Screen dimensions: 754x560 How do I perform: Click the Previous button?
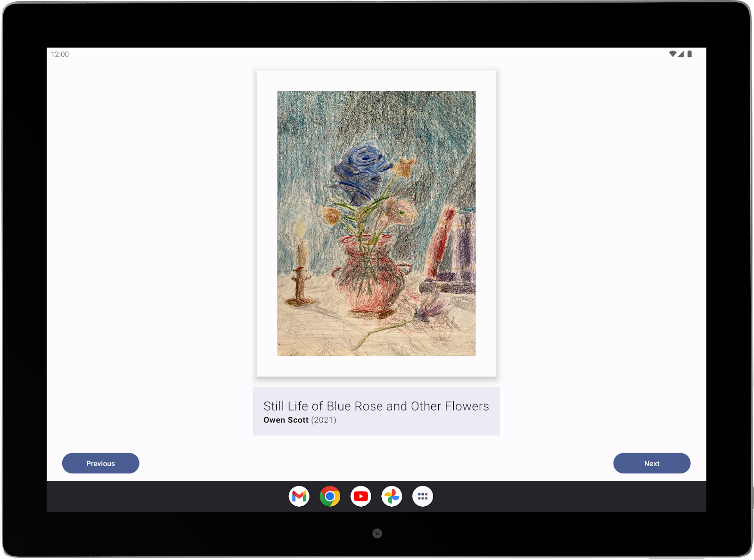tap(100, 463)
